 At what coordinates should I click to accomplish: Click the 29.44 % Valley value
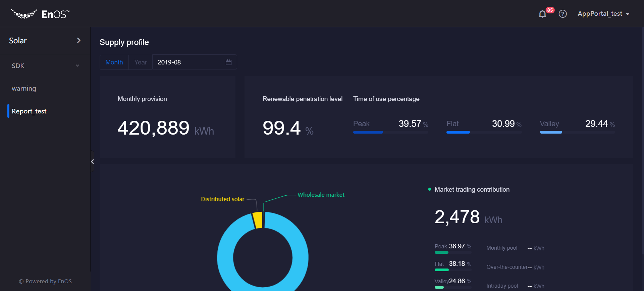(x=600, y=124)
